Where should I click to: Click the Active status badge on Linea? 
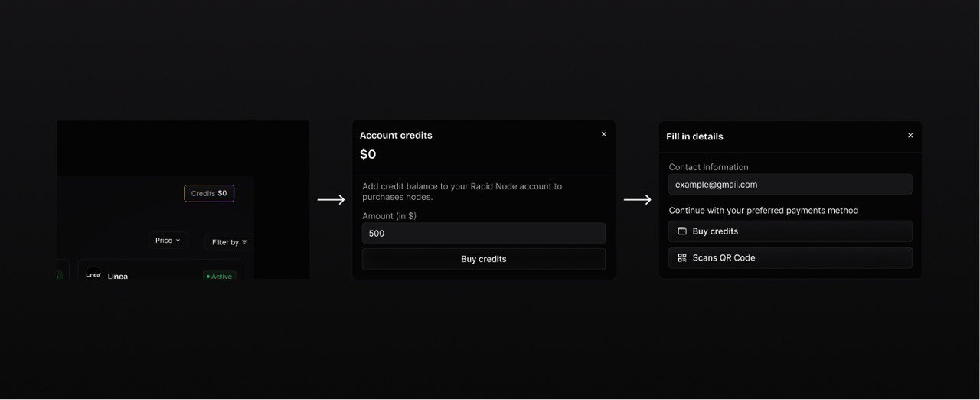point(219,276)
